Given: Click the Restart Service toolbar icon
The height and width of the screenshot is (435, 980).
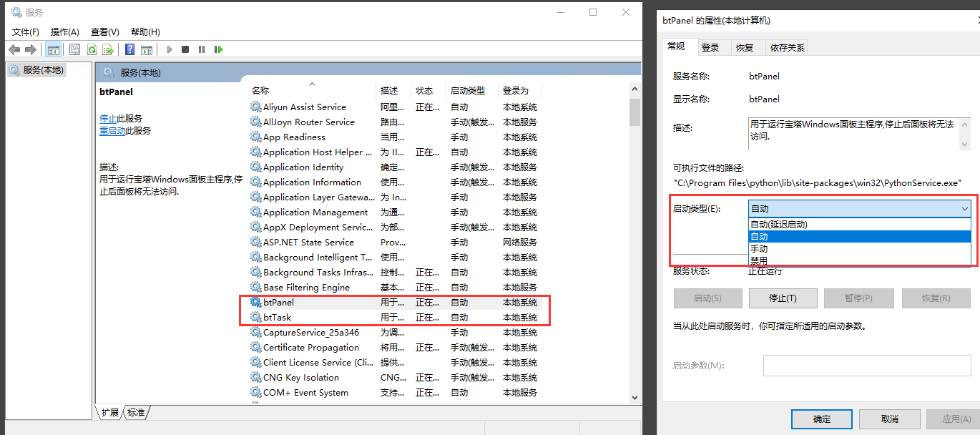Looking at the screenshot, I should point(218,49).
